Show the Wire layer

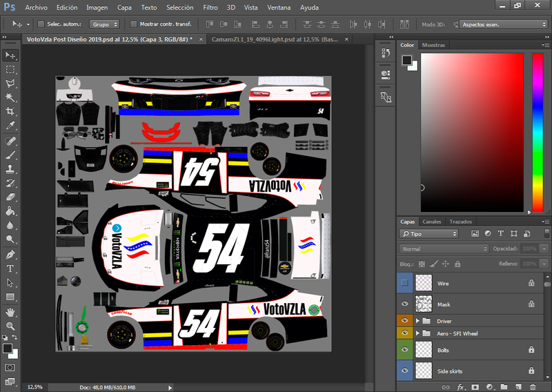pyautogui.click(x=405, y=283)
